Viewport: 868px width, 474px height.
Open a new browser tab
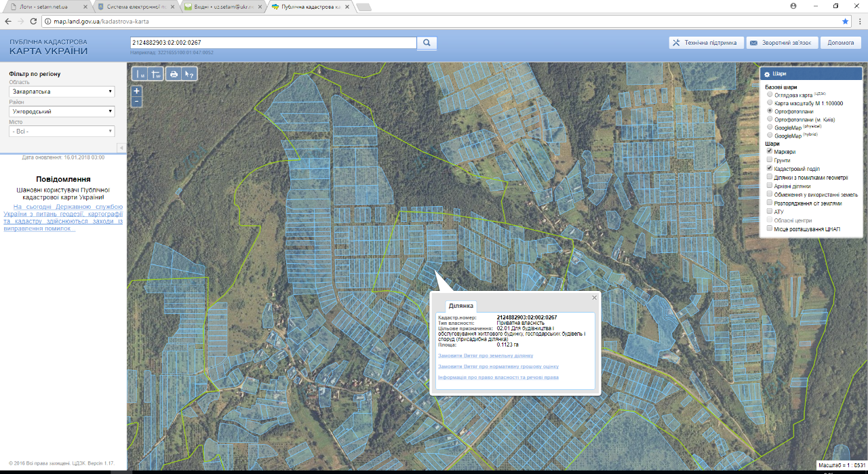364,7
